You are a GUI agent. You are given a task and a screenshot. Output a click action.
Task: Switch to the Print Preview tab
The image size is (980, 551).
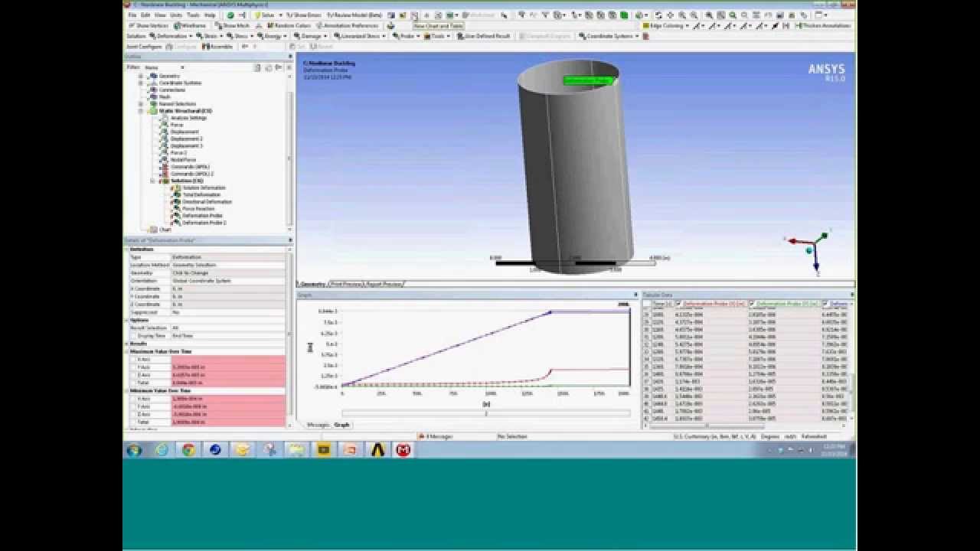point(345,284)
